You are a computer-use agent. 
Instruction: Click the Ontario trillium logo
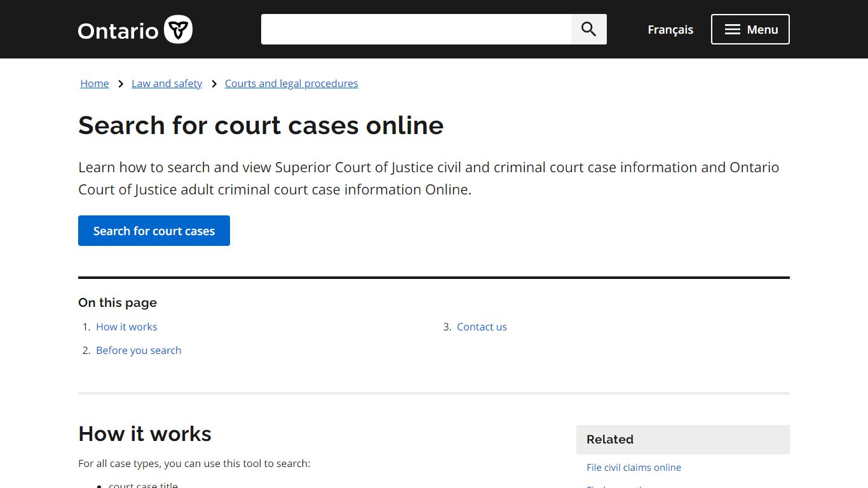coord(135,30)
